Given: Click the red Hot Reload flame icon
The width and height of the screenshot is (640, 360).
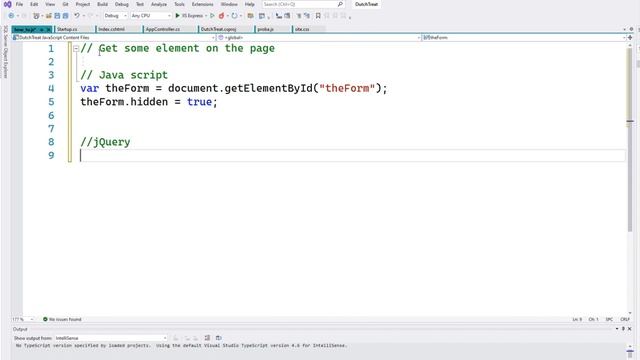Looking at the screenshot, I should tap(222, 16).
